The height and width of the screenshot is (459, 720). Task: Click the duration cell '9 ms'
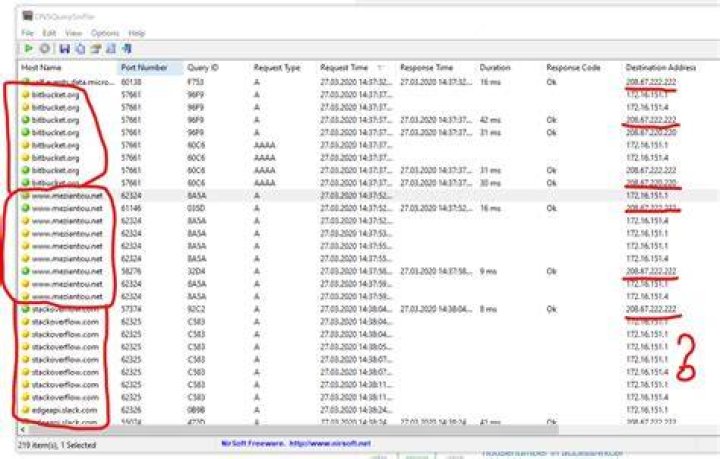488,271
